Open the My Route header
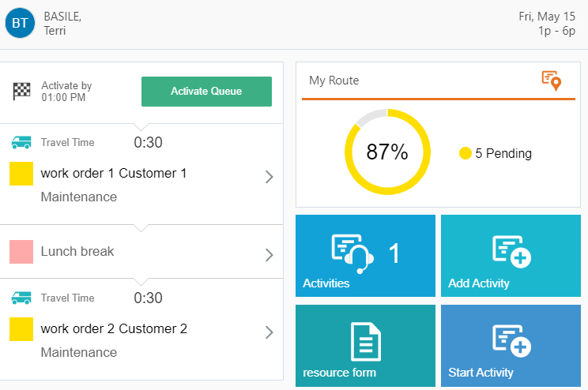The width and height of the screenshot is (588, 390). pyautogui.click(x=439, y=81)
